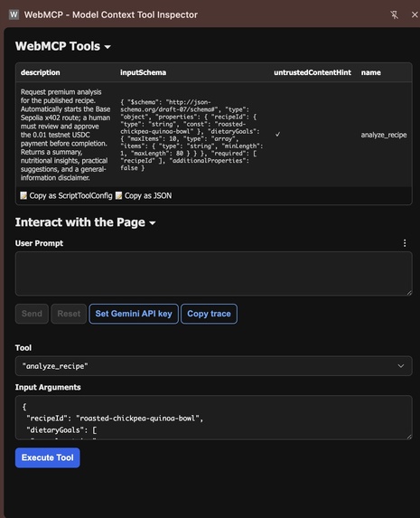Click inside the Input Arguments editor
This screenshot has width=420, height=518.
coord(214,418)
